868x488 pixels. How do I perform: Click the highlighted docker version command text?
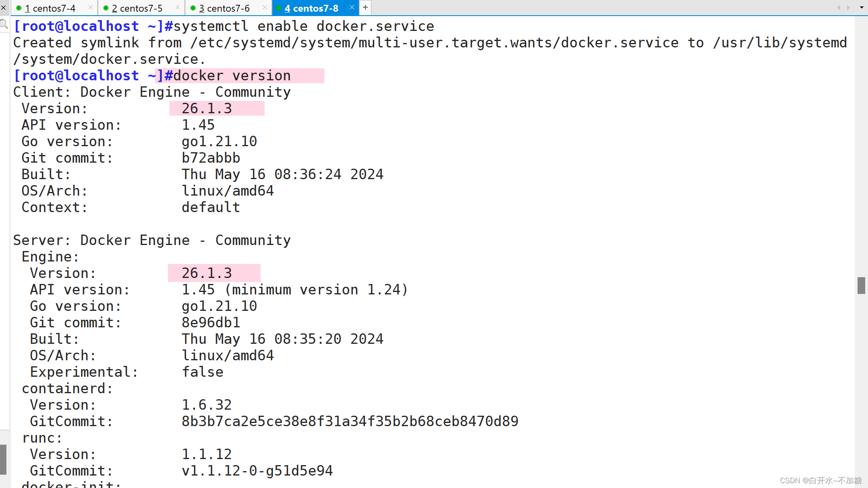(x=232, y=76)
